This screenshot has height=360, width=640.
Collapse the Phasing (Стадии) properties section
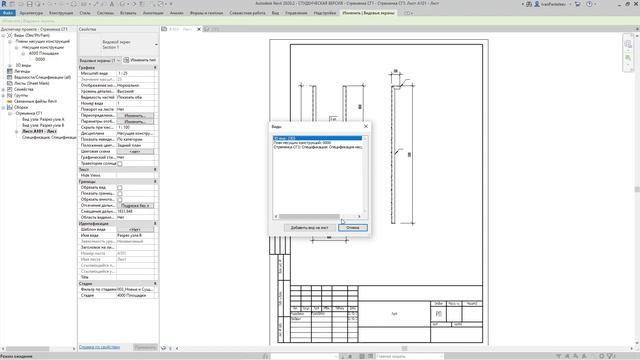click(155, 283)
